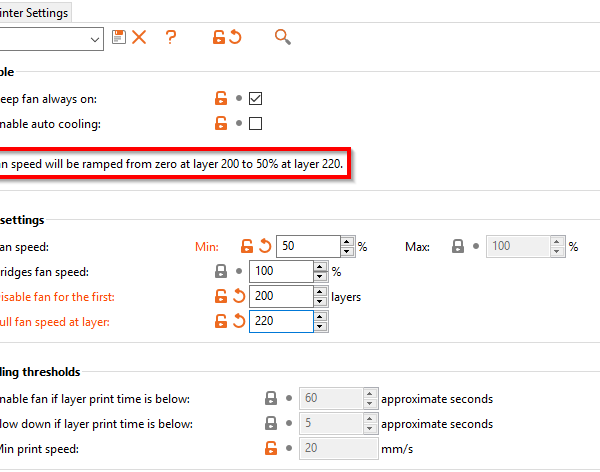
Task: Click the orange unlock icon for Min print speed
Action: 269,449
